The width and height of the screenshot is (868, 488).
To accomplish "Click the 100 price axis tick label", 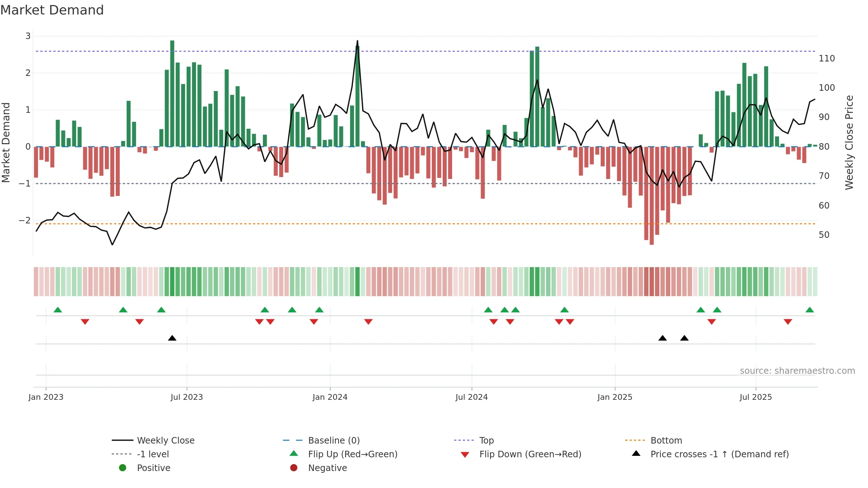I will click(x=827, y=88).
